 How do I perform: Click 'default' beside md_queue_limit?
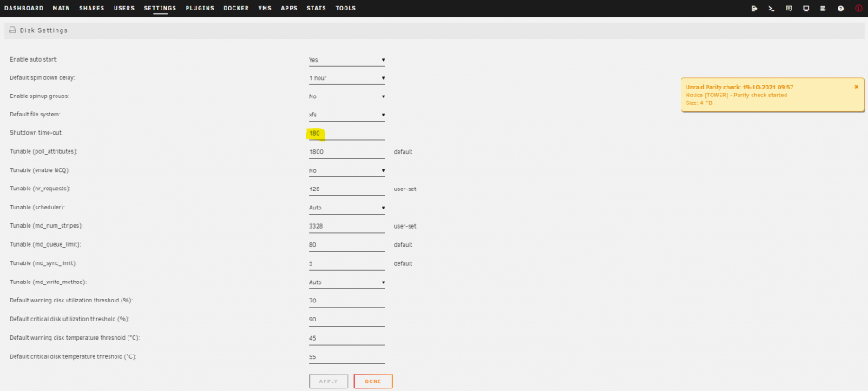click(403, 245)
